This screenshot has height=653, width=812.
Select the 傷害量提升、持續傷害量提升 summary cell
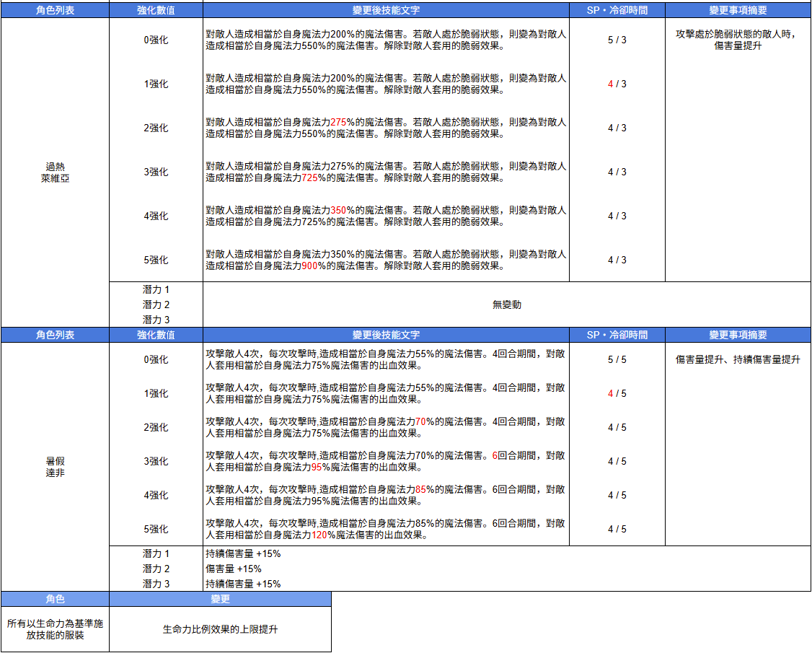point(738,359)
